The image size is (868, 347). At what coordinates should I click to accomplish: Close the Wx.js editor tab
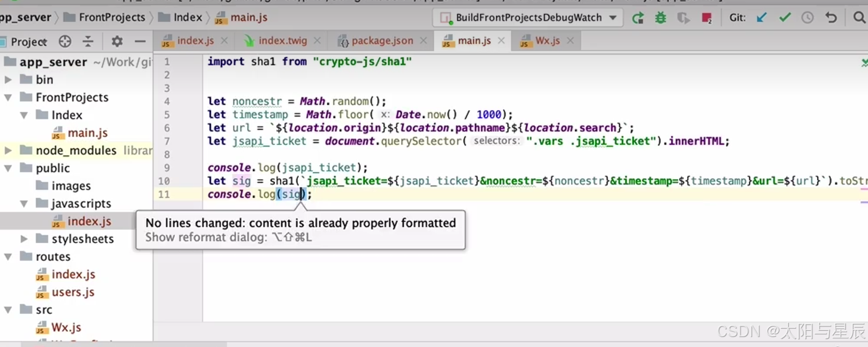pos(571,40)
